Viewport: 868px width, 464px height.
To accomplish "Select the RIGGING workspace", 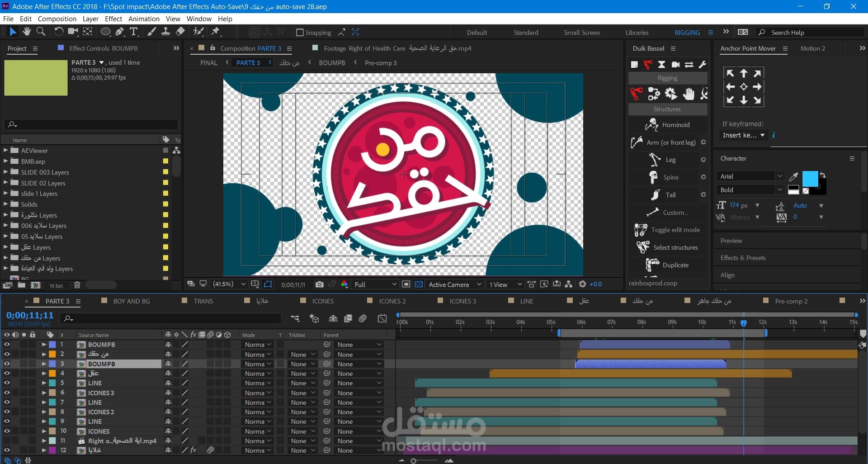I will [x=687, y=33].
